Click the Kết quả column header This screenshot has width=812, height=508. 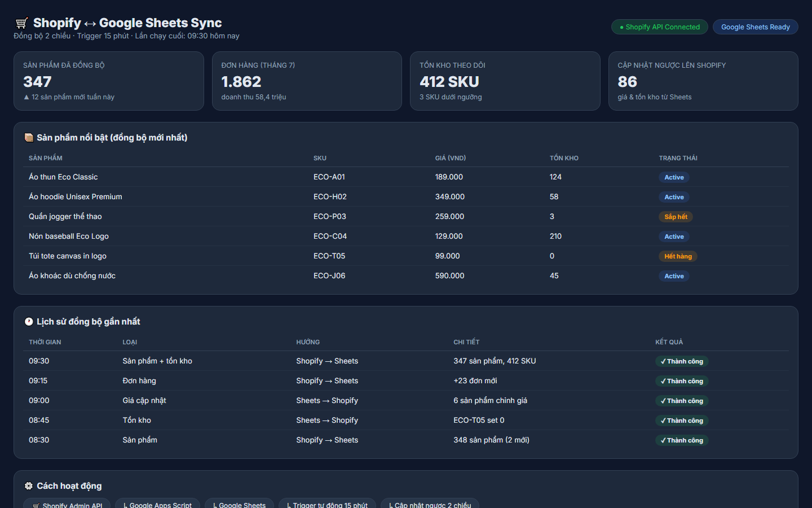tap(669, 342)
